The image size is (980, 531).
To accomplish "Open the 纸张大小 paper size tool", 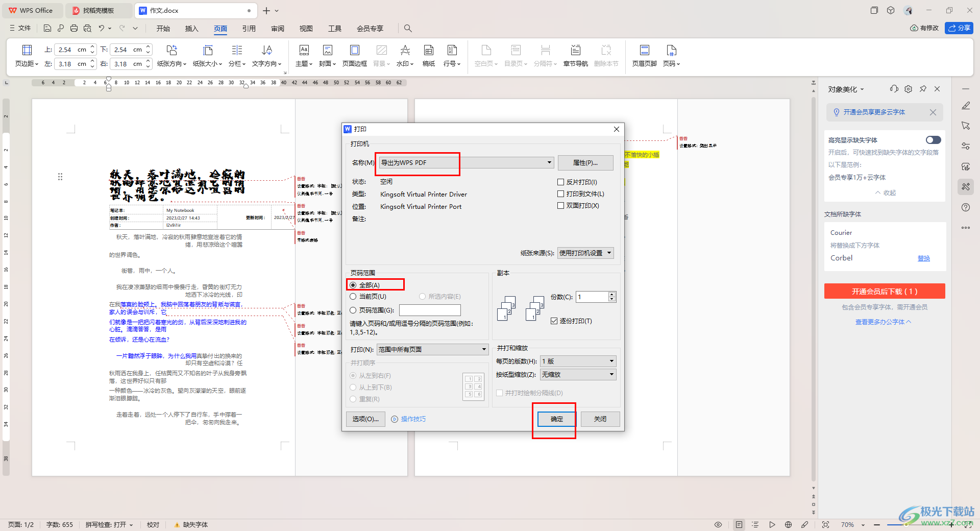I will (208, 55).
